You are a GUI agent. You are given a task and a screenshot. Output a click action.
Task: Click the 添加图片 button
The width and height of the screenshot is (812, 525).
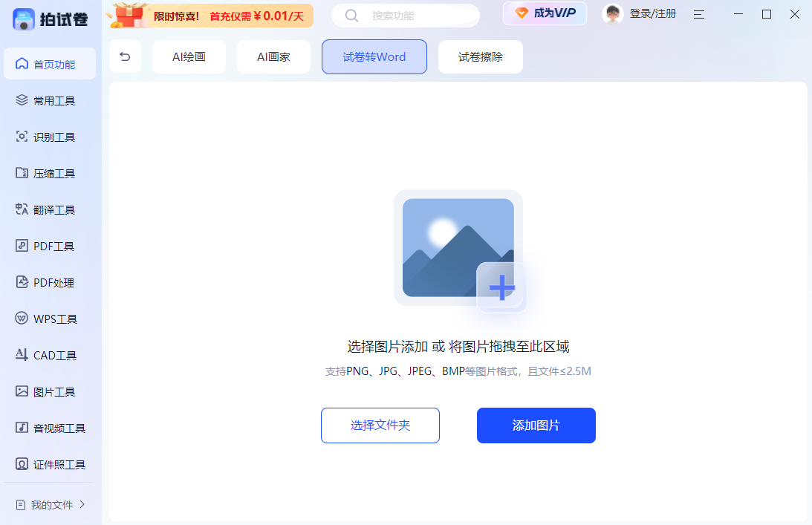(536, 425)
